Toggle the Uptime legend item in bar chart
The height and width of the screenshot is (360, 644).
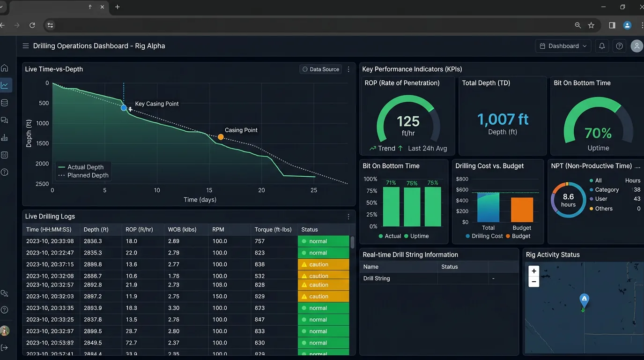coord(416,236)
